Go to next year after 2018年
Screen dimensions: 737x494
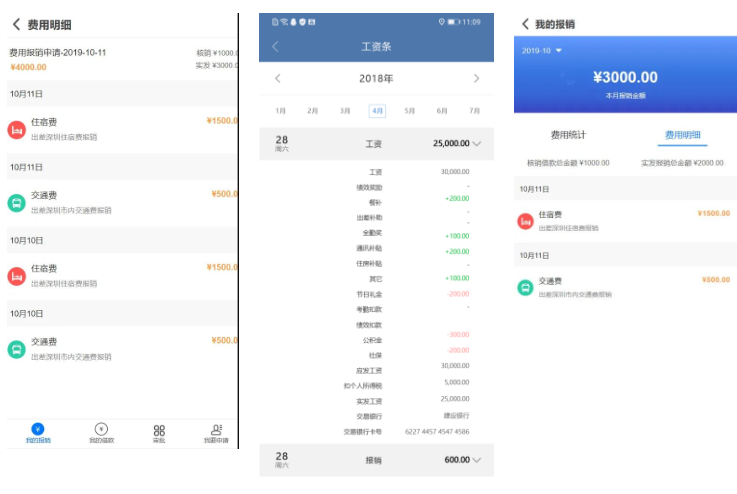pos(475,78)
